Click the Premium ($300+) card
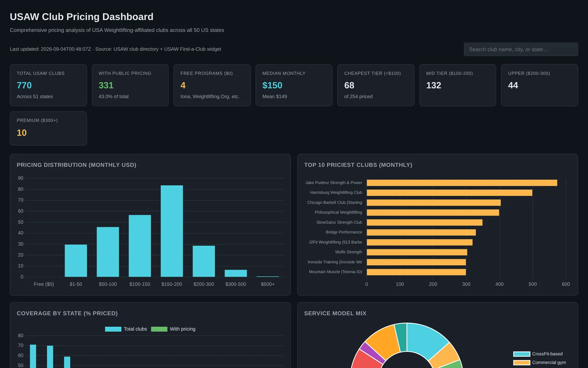Image resolution: width=588 pixels, height=368 pixels. point(48,128)
